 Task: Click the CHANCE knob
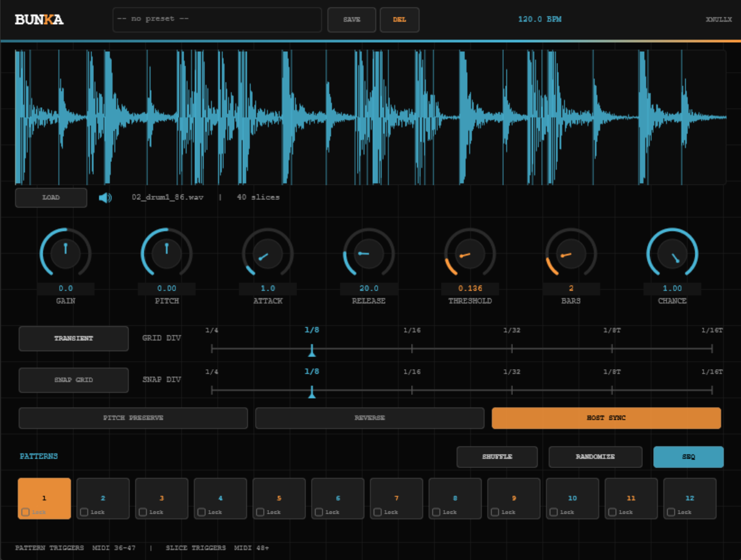click(x=672, y=254)
